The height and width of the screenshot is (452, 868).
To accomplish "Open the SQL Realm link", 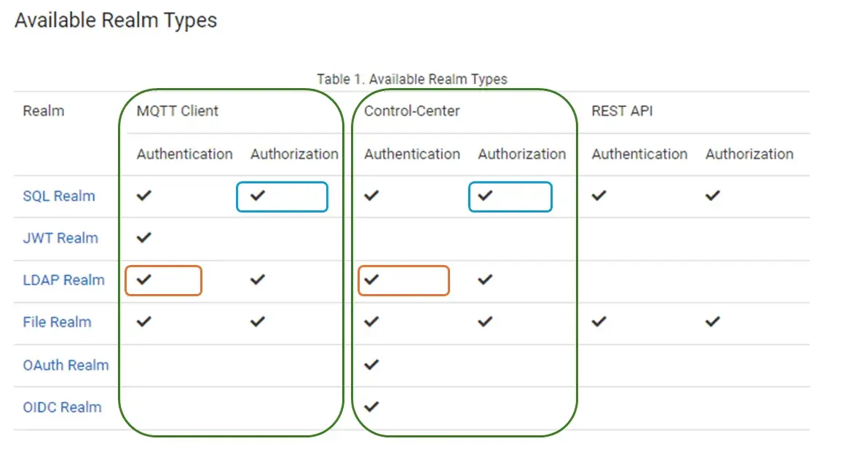I will point(59,196).
